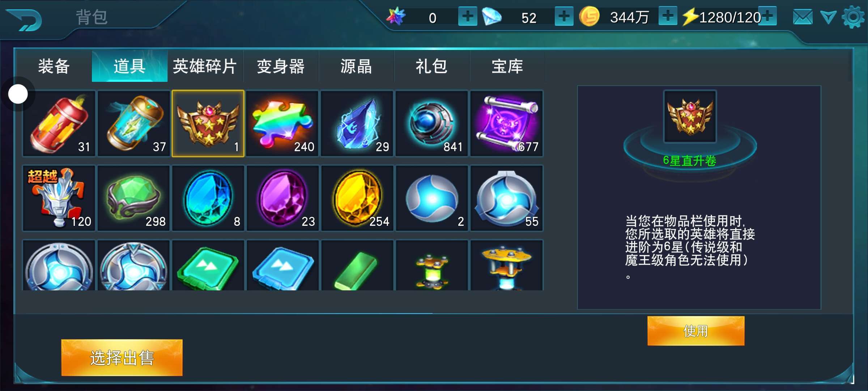Switch to the 装备 tab
Image resolution: width=868 pixels, height=391 pixels.
coord(54,66)
